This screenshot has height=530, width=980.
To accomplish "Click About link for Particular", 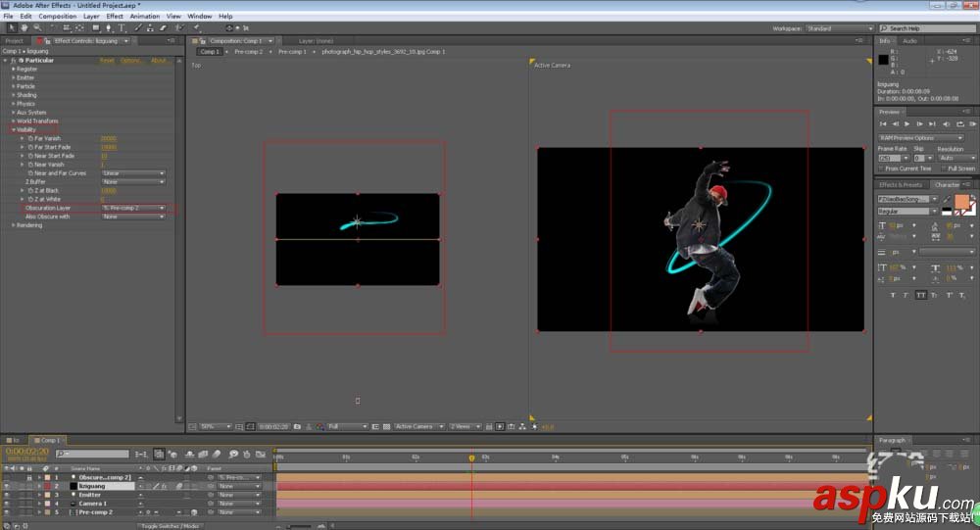I will click(x=159, y=61).
